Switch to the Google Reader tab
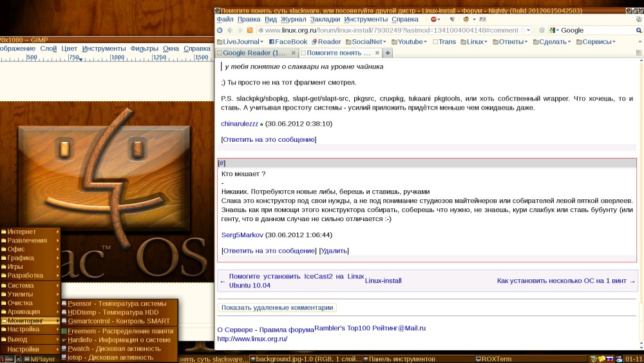 pyautogui.click(x=256, y=53)
